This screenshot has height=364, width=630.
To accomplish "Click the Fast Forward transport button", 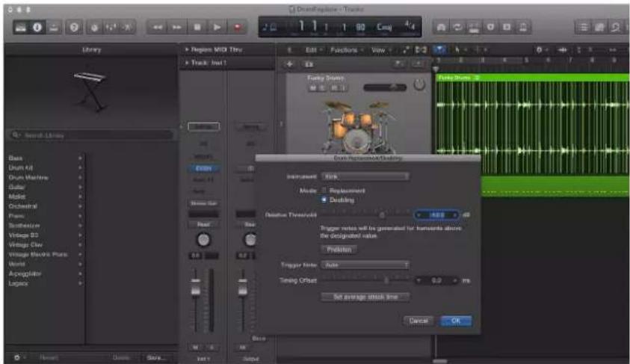I will [177, 28].
